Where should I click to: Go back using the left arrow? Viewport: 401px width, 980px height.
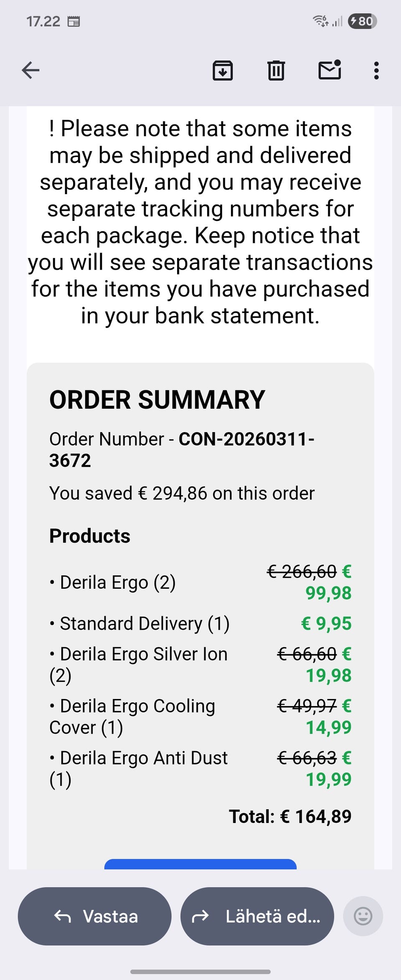click(x=30, y=70)
